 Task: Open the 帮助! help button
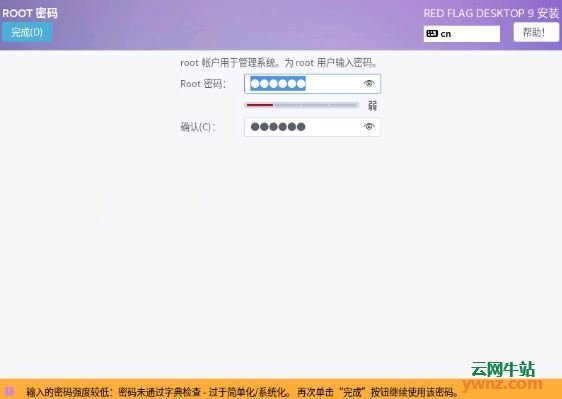[x=536, y=32]
